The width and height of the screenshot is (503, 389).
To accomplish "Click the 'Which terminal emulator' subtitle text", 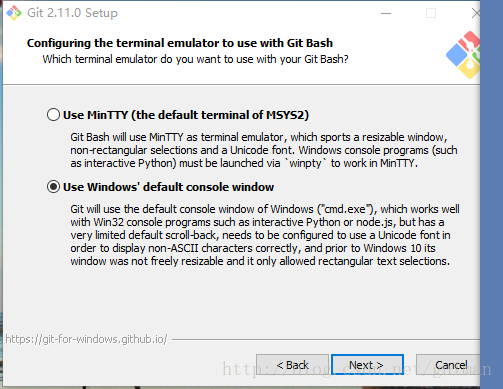I will [x=195, y=59].
